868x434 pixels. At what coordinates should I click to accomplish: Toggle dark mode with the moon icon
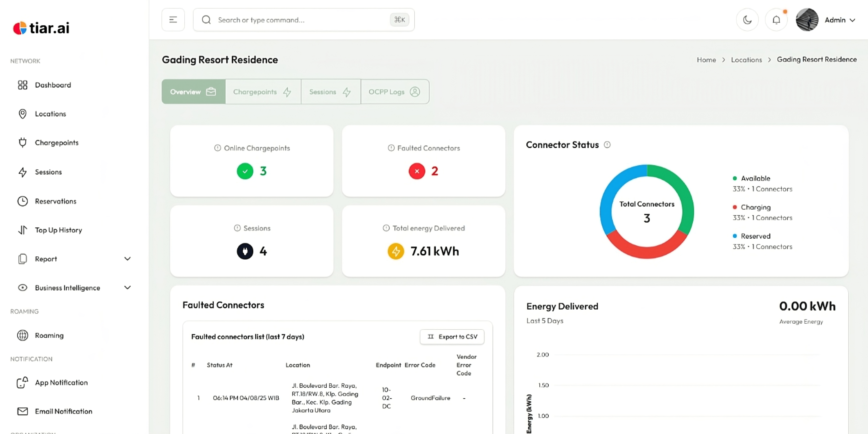[x=747, y=20]
